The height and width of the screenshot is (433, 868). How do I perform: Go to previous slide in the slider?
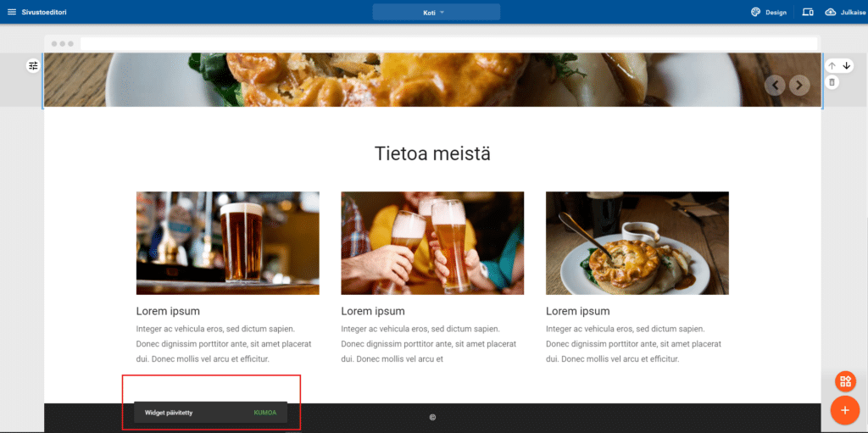point(775,85)
